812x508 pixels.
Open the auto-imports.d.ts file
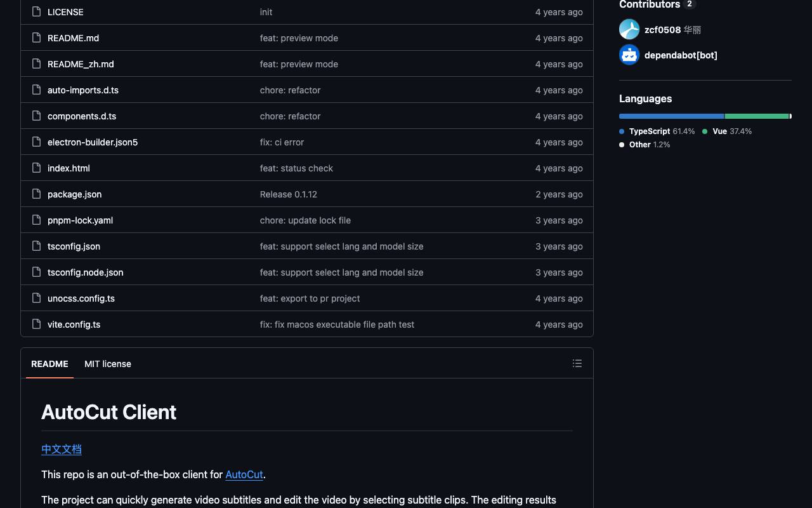[x=83, y=90]
